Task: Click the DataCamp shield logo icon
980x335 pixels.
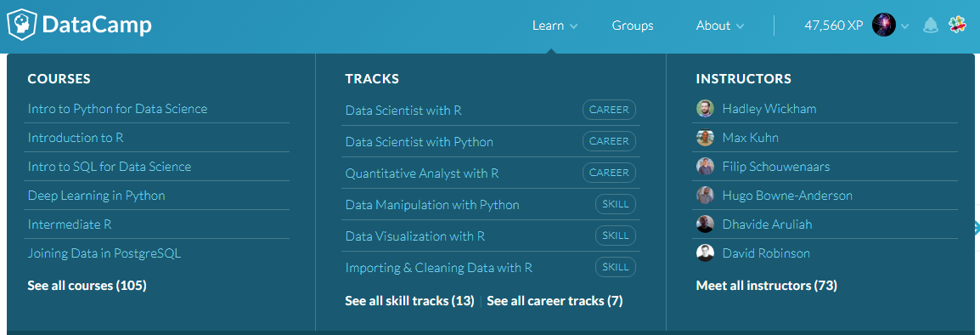Action: [x=21, y=25]
